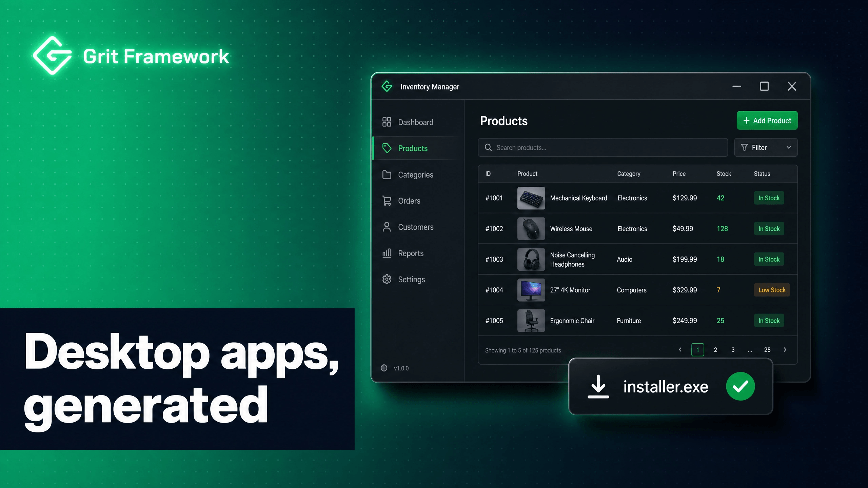Screen dimensions: 868x488
Task: Open the Mechanical Keyboard thumbnail
Action: tap(531, 198)
